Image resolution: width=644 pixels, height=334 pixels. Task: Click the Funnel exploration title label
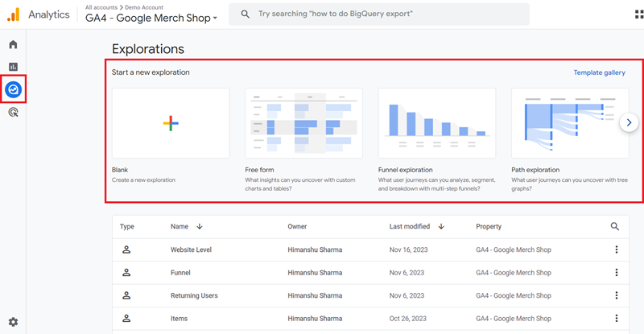coord(406,170)
